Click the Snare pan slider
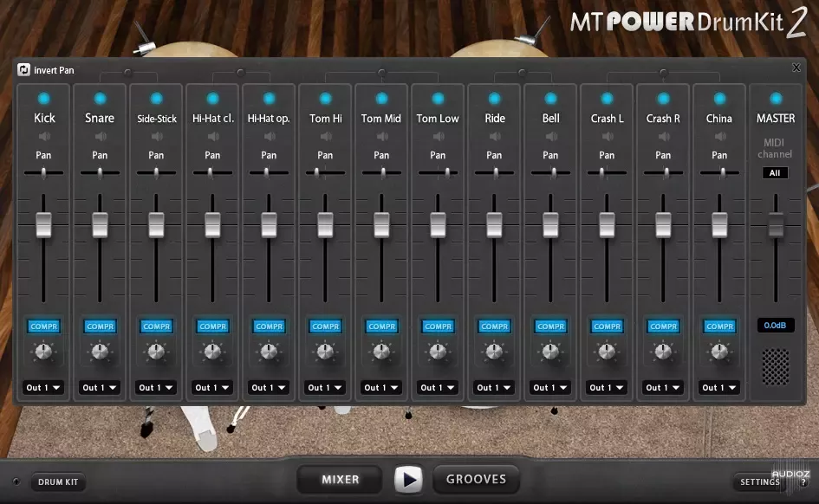This screenshot has width=819, height=504. [x=100, y=172]
